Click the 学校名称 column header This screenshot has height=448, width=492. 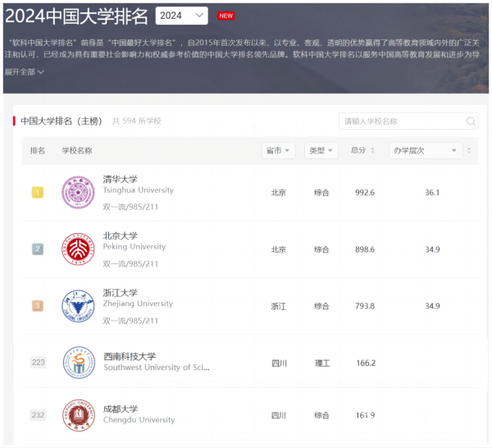pyautogui.click(x=77, y=151)
